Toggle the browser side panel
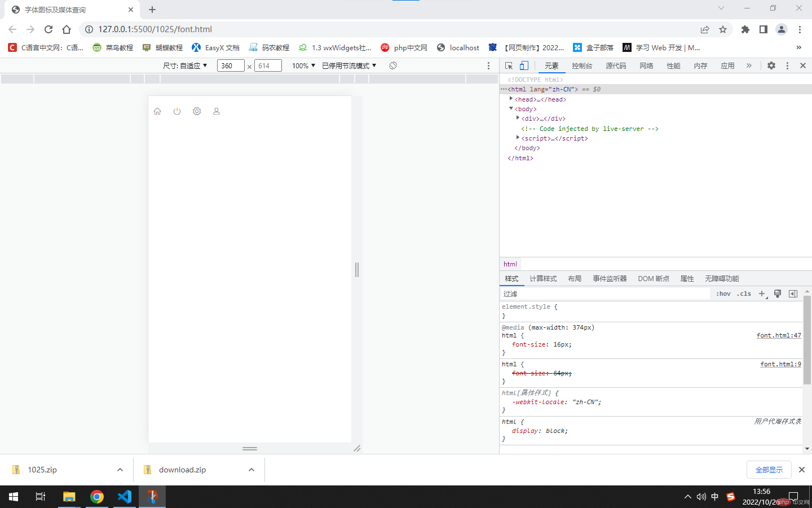This screenshot has height=508, width=812. (x=764, y=29)
